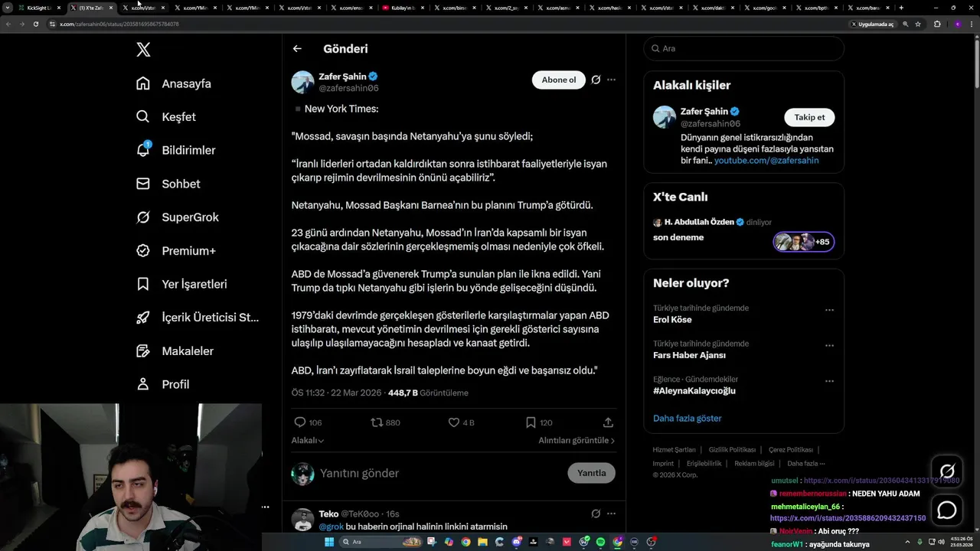Screen dimensions: 980x551
Task: Open Makaleler article icon in sidebar
Action: 143,350
